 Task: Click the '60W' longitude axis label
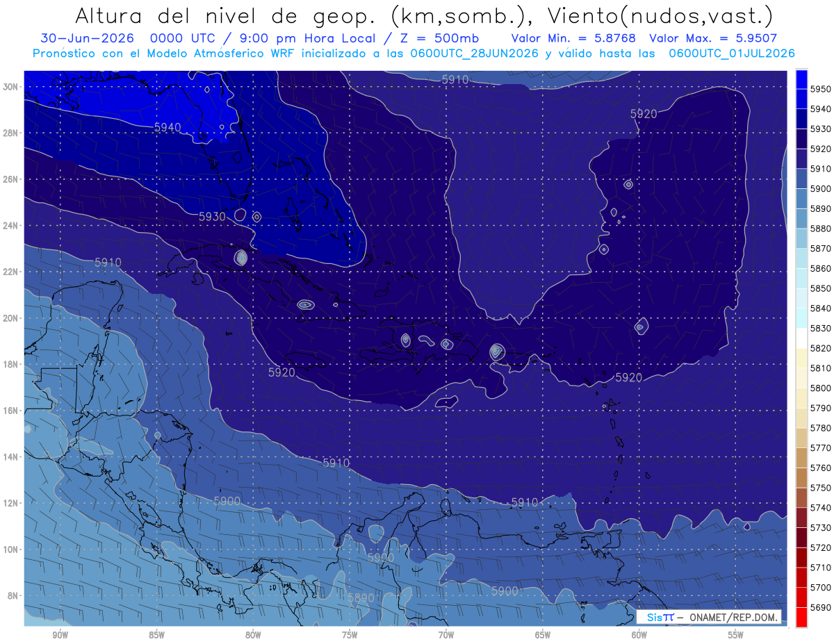click(639, 635)
